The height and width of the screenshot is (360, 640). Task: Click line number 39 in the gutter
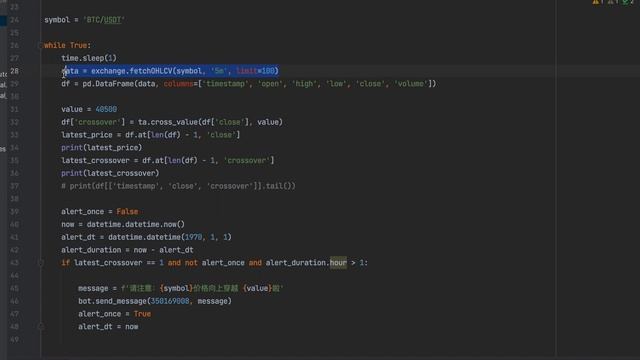(14, 211)
